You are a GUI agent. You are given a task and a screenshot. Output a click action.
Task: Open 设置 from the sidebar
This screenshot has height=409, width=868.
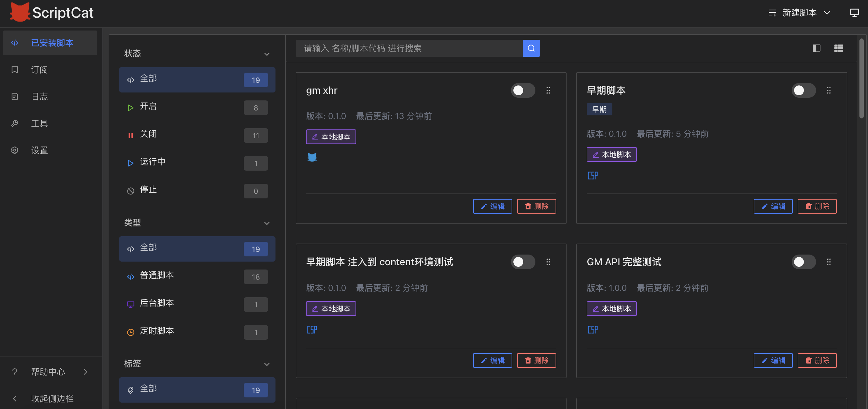coord(39,150)
